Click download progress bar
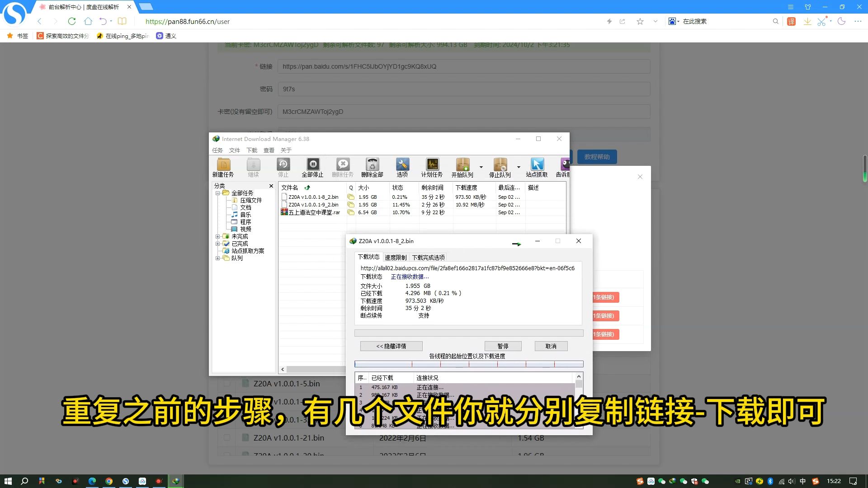 469,333
